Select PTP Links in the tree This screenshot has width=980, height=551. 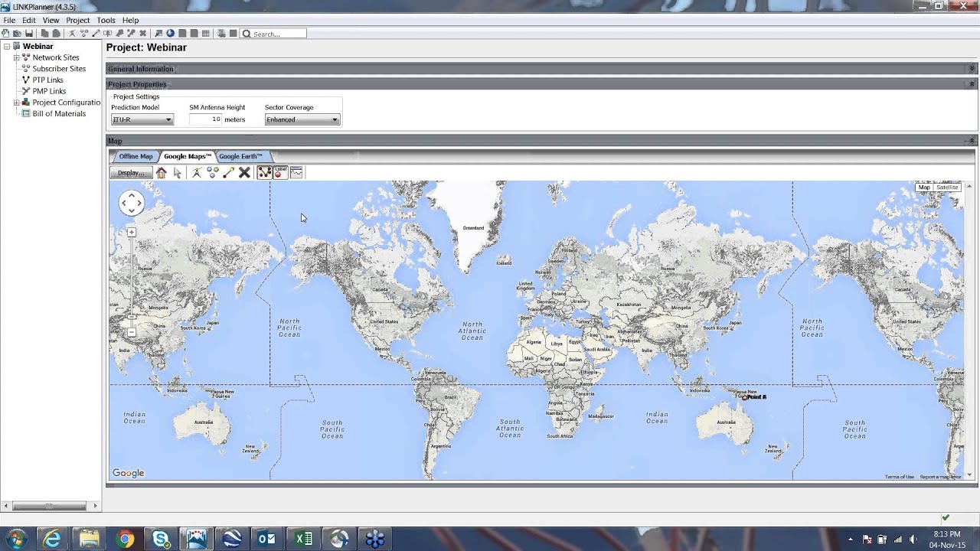click(x=47, y=80)
